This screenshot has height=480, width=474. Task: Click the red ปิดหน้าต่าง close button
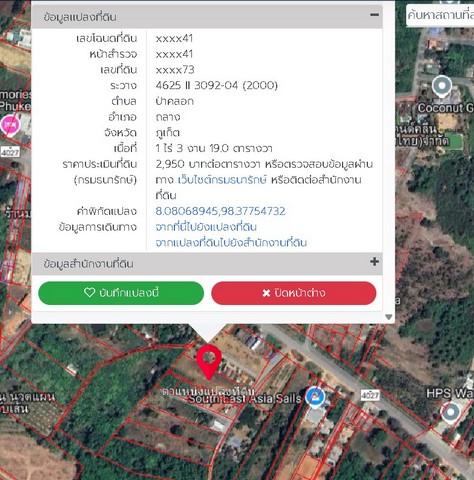(294, 293)
